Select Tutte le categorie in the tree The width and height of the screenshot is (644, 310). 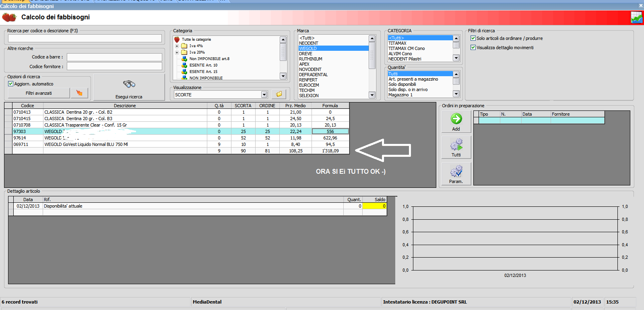tap(196, 40)
